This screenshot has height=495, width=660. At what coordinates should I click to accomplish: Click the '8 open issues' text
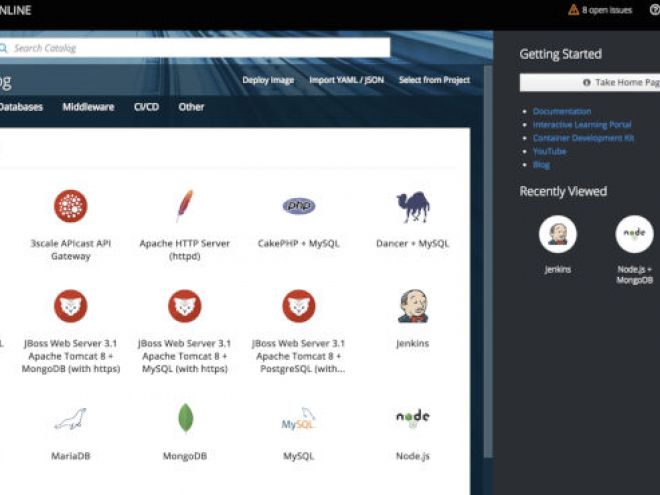click(x=607, y=10)
